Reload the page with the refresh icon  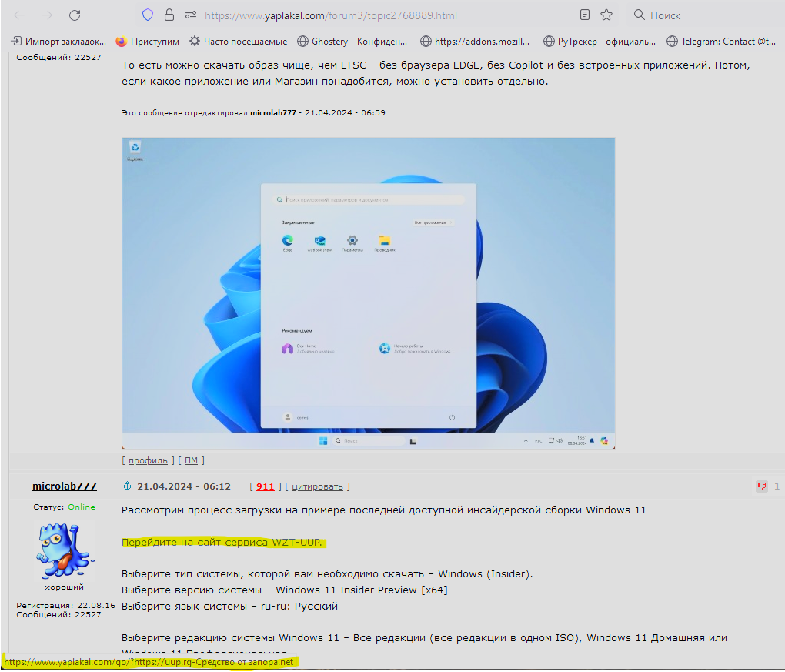[75, 15]
